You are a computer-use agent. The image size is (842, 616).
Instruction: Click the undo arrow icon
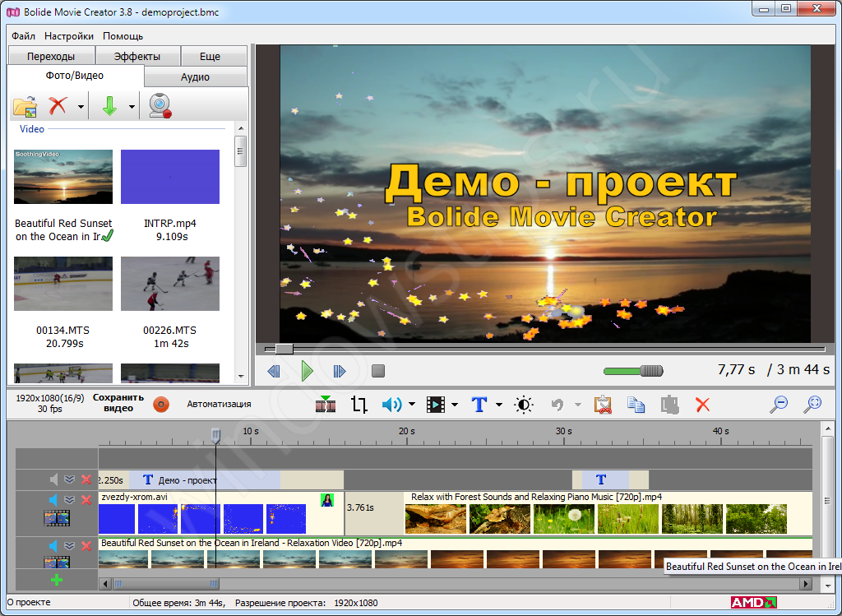tap(557, 405)
